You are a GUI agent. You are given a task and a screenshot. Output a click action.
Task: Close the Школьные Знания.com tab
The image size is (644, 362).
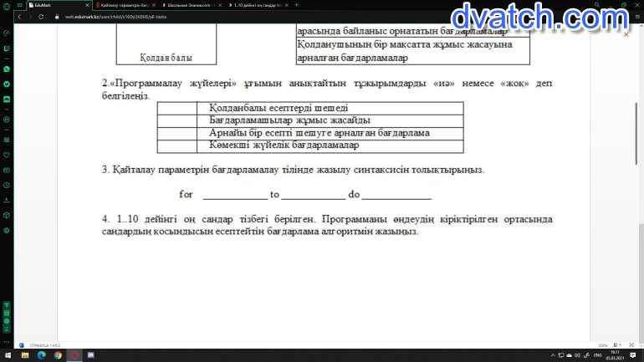point(220,5)
